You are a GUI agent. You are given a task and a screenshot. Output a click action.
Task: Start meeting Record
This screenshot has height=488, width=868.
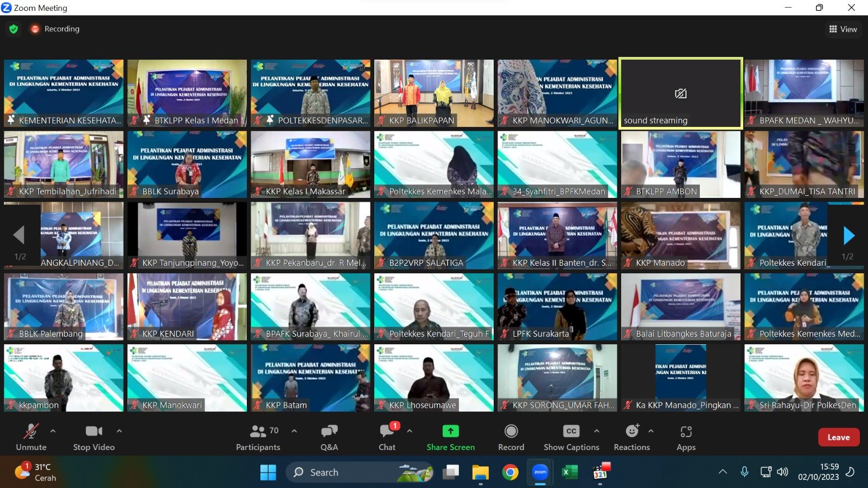click(511, 437)
